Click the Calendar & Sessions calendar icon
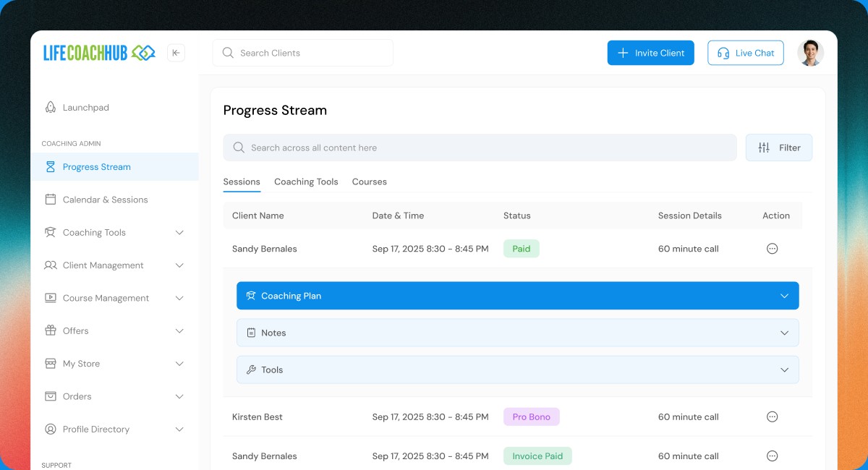The image size is (868, 470). tap(51, 200)
